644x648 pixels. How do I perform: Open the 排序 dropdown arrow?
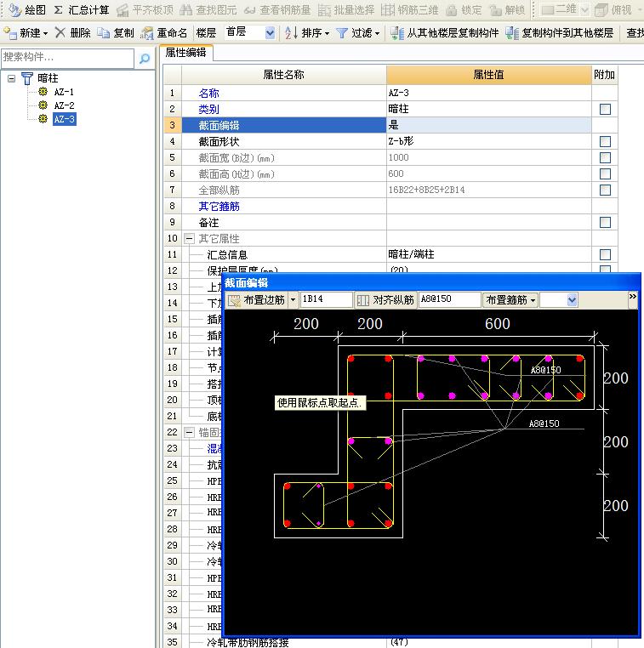pyautogui.click(x=328, y=33)
